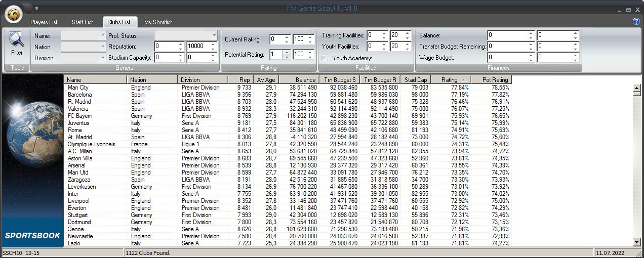Open the Prof. Status dropdown
644x258 pixels.
click(x=214, y=35)
